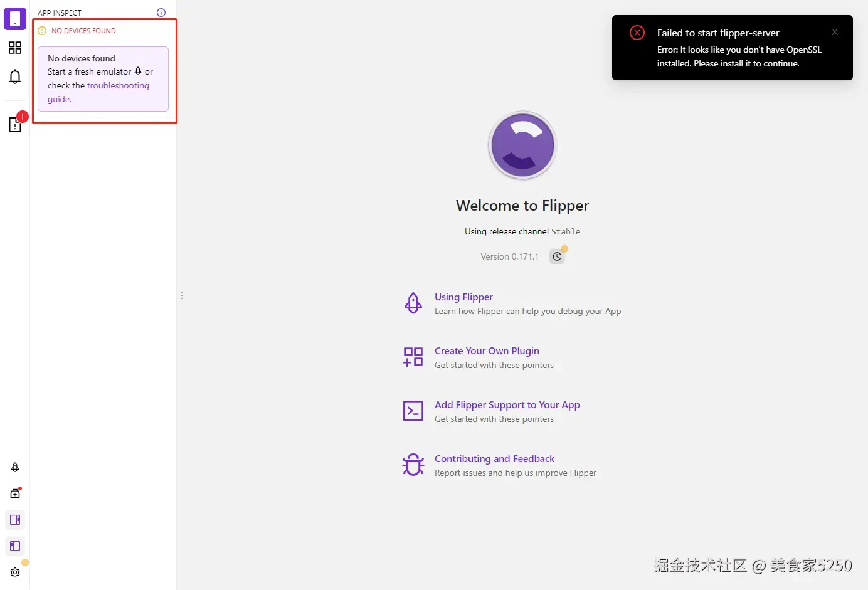Click 'Using release channel Stable' text
Viewport: 868px width, 590px height.
pyautogui.click(x=522, y=231)
